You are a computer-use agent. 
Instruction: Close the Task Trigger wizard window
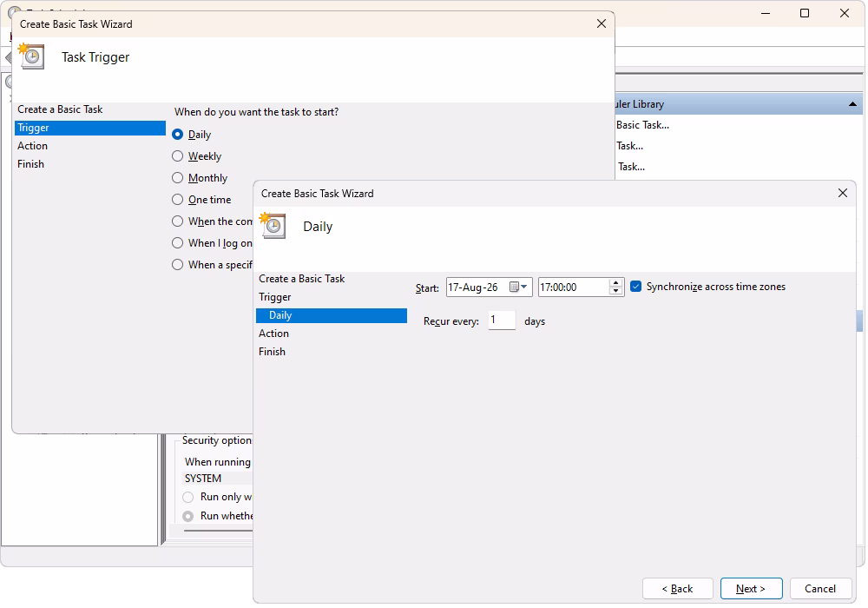click(602, 23)
